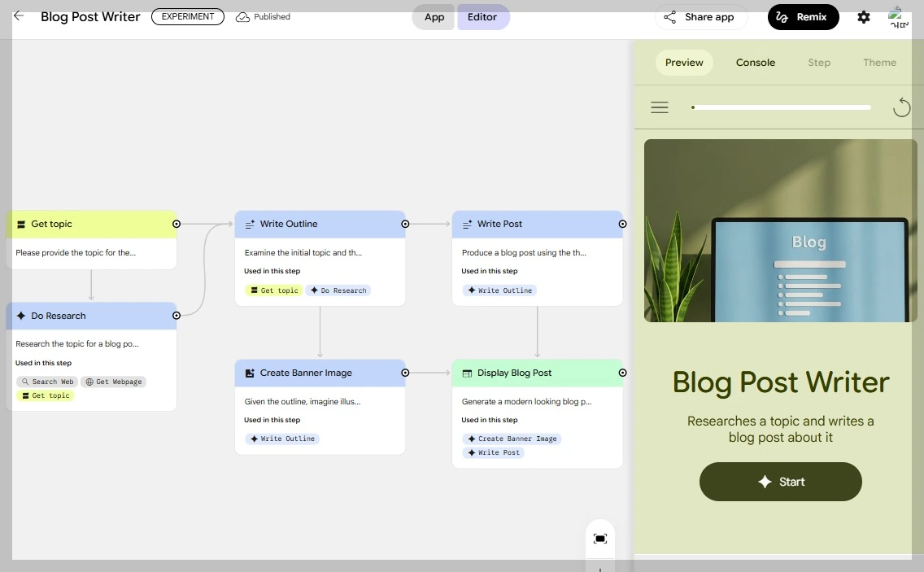Click the EXPERIMENT badge
The height and width of the screenshot is (572, 924).
(188, 16)
